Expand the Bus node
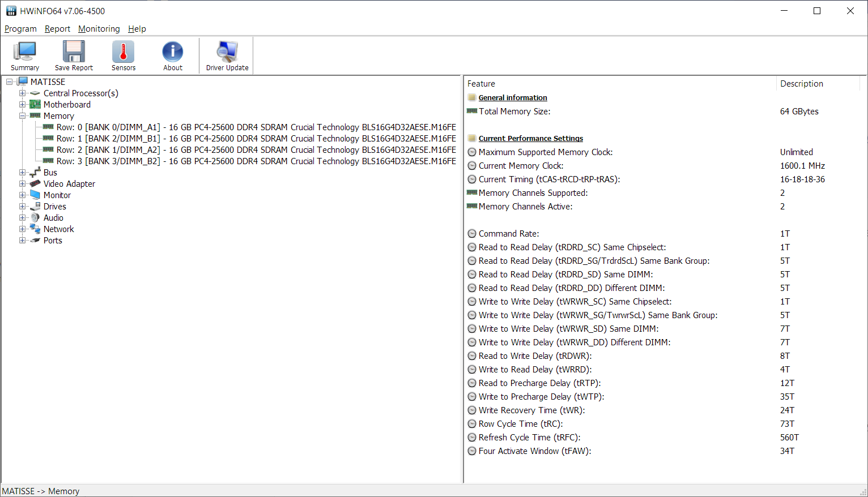 point(22,172)
